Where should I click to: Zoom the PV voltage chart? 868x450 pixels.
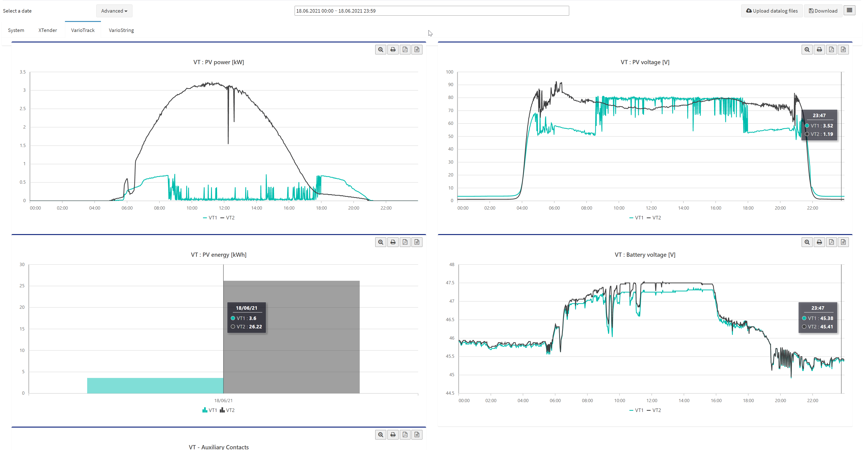pos(807,49)
